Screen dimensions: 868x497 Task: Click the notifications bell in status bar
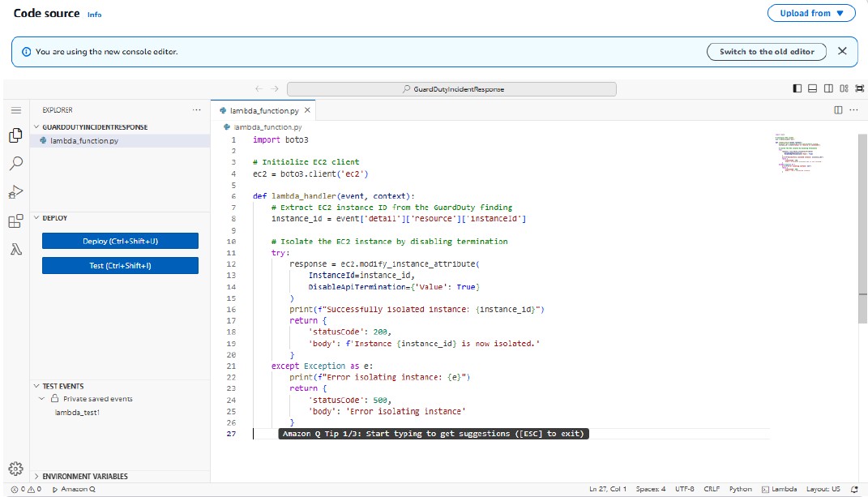[x=854, y=489]
